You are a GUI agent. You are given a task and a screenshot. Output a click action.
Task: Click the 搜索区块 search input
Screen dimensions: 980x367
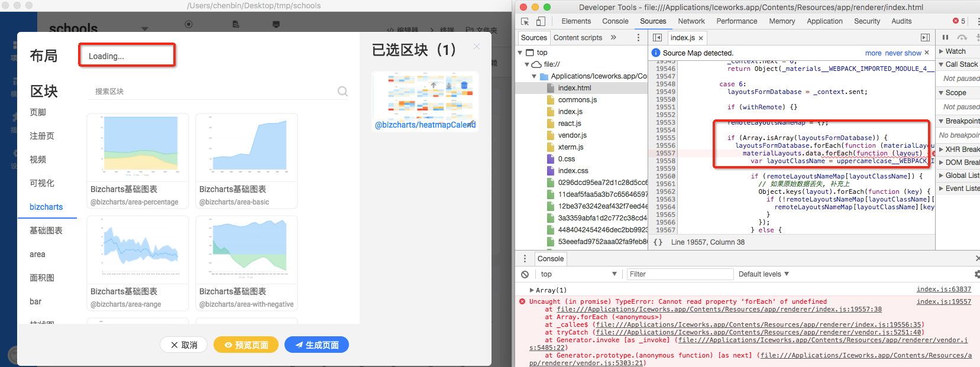(214, 92)
